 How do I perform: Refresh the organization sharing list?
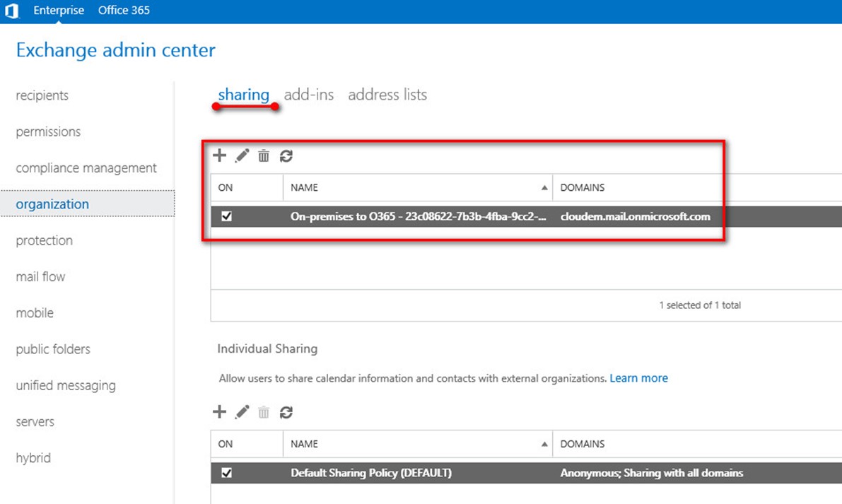286,156
